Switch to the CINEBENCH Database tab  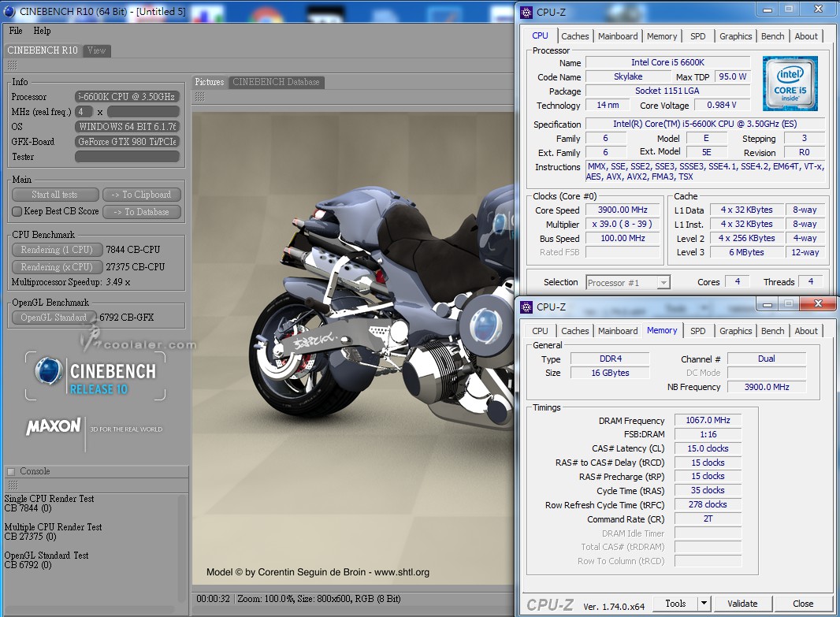(x=276, y=82)
